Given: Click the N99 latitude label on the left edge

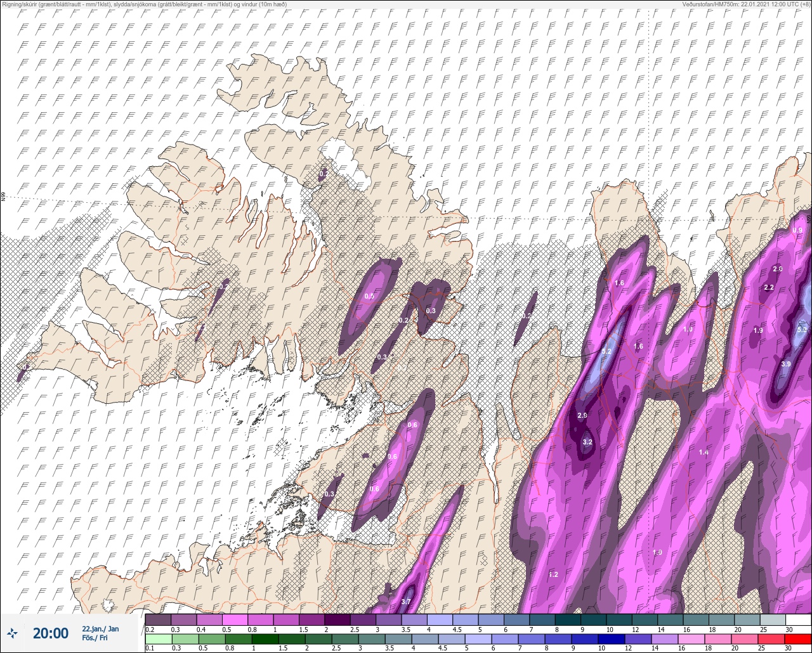Looking at the screenshot, I should (x=3, y=197).
